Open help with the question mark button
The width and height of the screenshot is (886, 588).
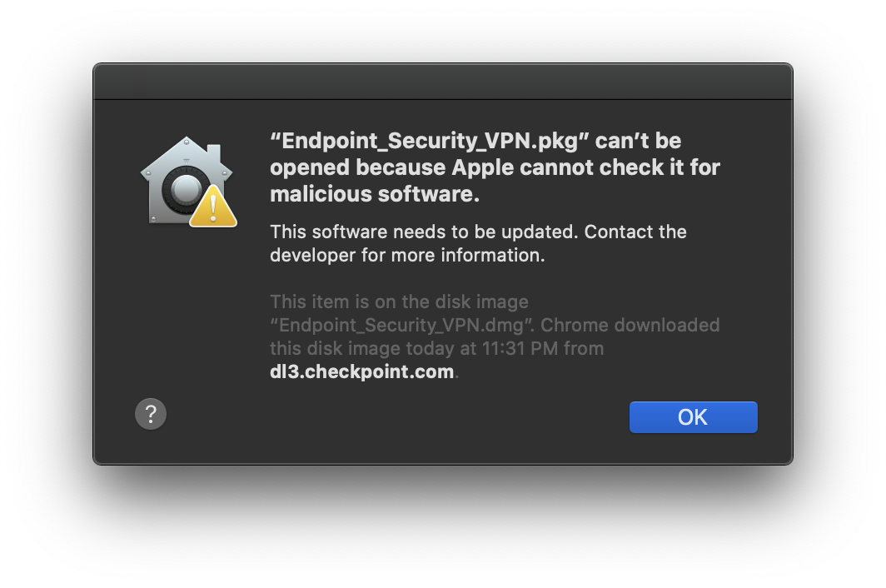[151, 414]
